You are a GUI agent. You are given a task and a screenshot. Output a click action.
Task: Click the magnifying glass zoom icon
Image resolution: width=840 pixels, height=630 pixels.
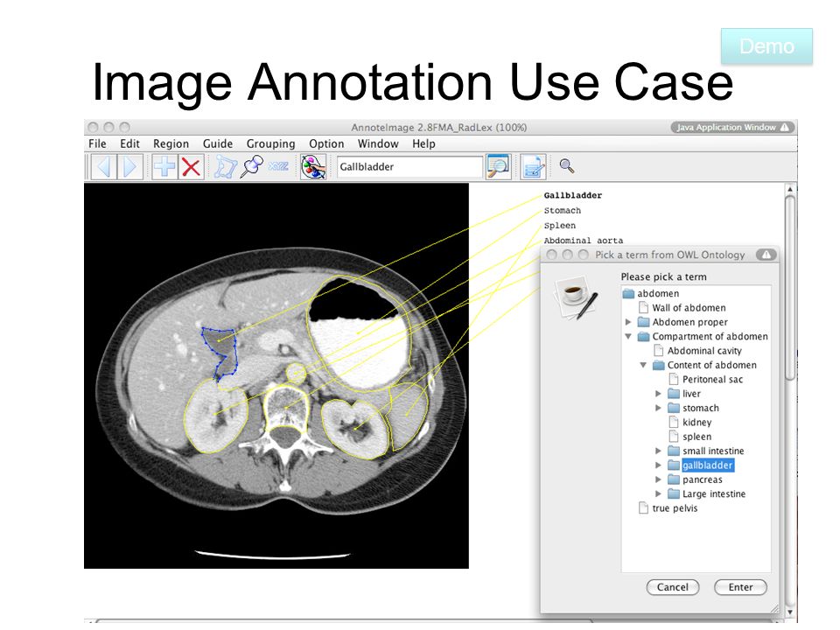(x=567, y=166)
